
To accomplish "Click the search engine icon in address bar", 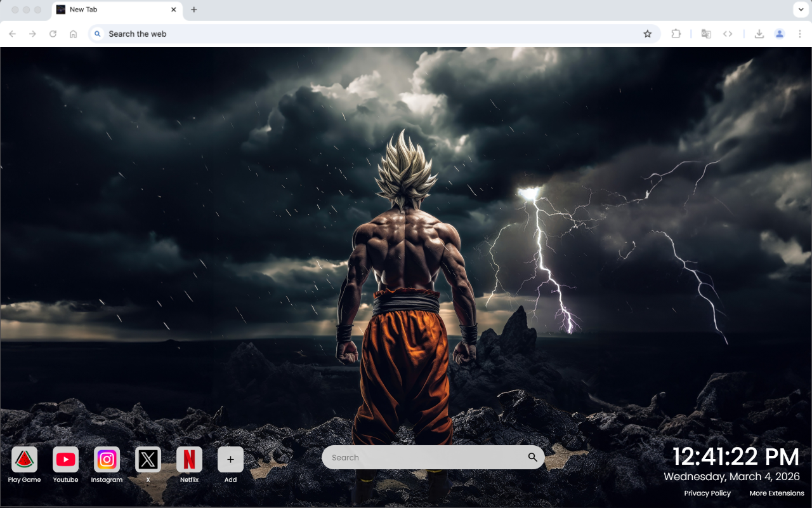I will 97,34.
